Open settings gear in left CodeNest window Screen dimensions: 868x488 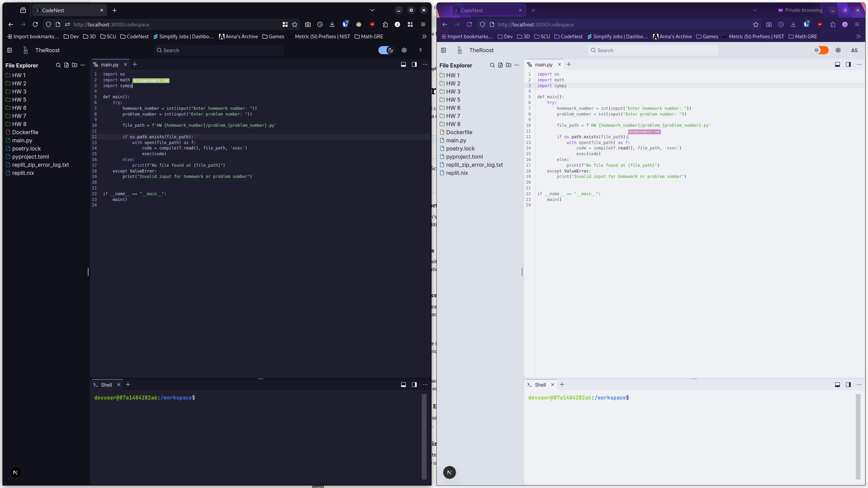(x=404, y=50)
